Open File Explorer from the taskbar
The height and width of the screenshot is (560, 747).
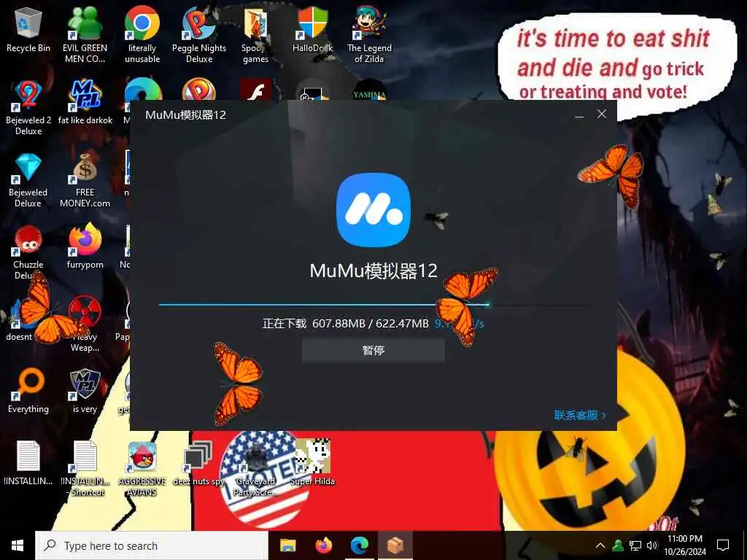click(x=287, y=545)
